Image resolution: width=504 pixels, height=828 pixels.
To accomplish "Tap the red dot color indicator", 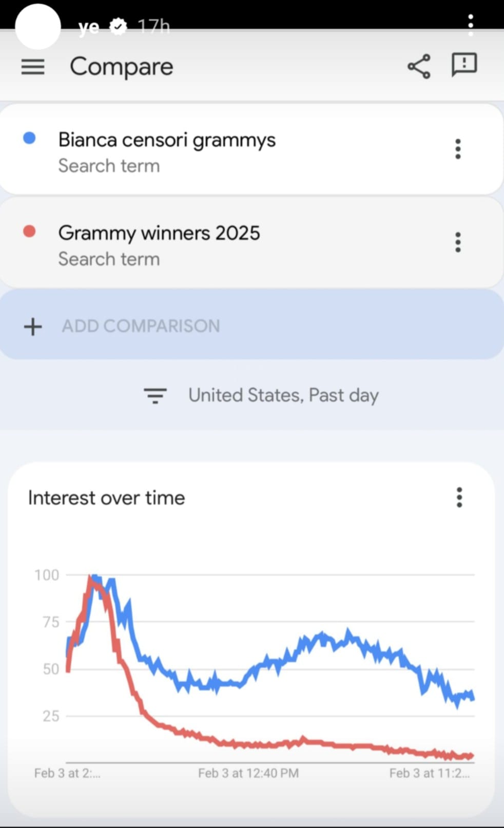I will (x=30, y=232).
